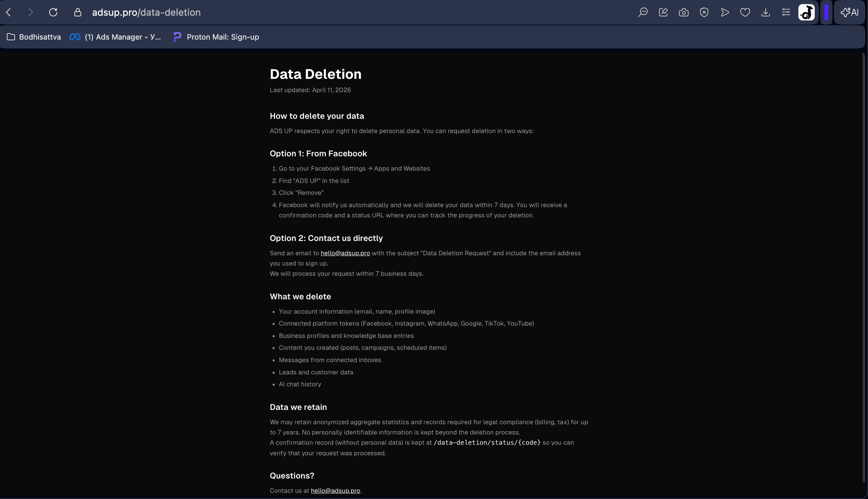Click the Meta logo icon in bookmarks bar
The height and width of the screenshot is (499, 868).
75,37
